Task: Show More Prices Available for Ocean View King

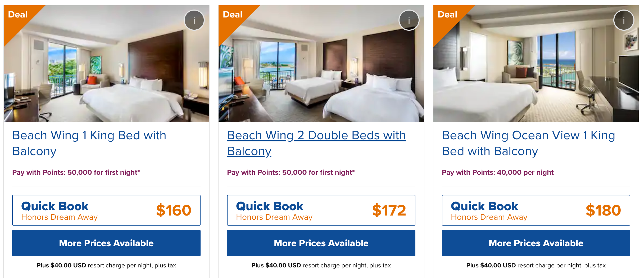Action: (x=536, y=243)
